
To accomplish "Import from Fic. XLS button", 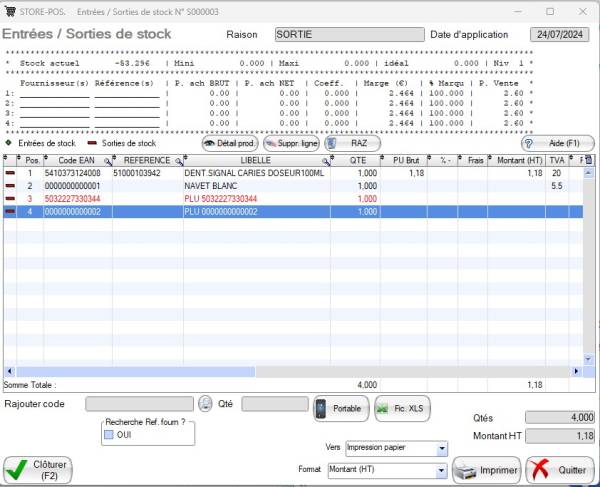I will click(401, 408).
